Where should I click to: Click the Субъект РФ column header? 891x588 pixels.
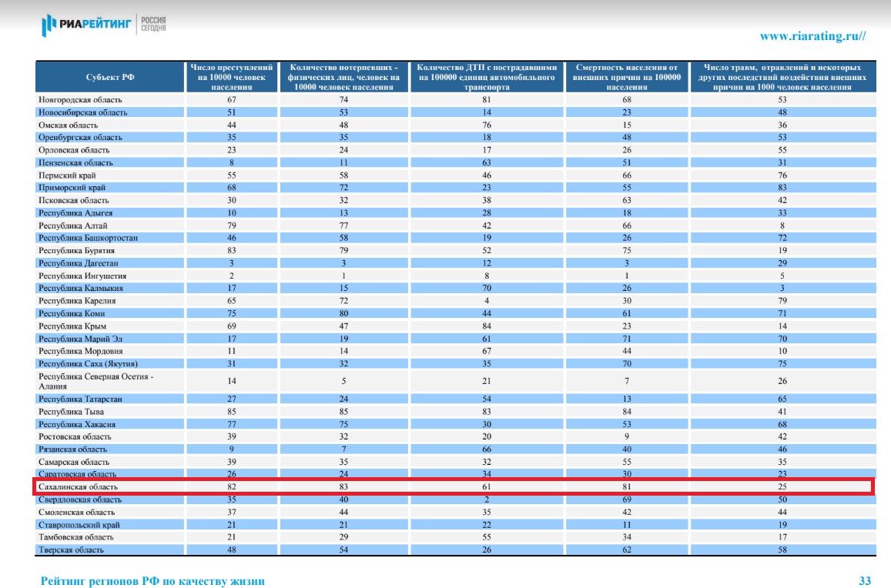[109, 78]
